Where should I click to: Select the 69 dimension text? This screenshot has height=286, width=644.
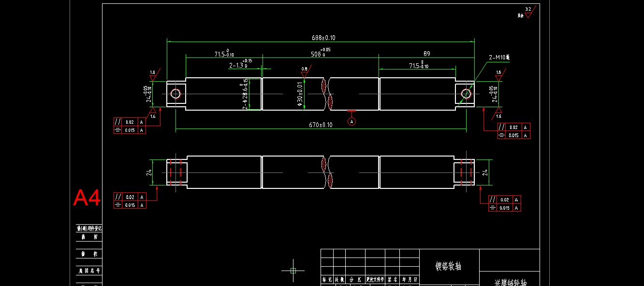tap(426, 54)
